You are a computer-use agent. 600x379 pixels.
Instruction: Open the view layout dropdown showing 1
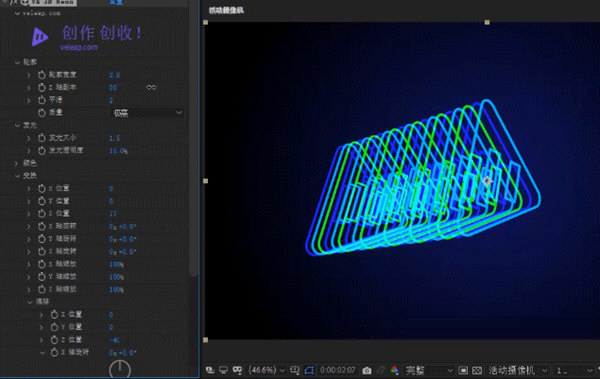click(574, 370)
